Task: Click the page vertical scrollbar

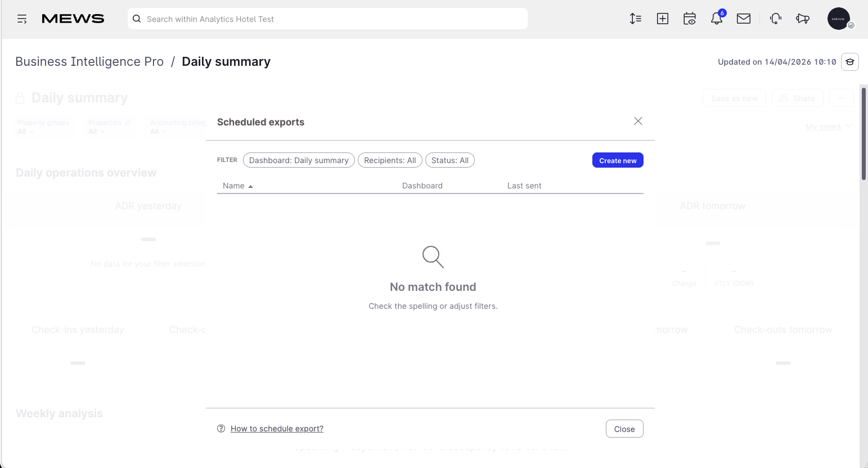Action: 863,133
